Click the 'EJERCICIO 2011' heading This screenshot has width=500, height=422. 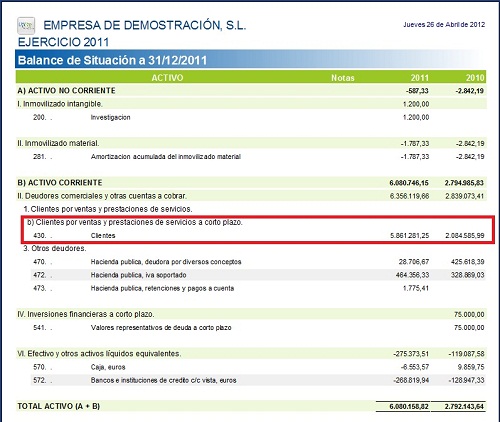pos(63,42)
